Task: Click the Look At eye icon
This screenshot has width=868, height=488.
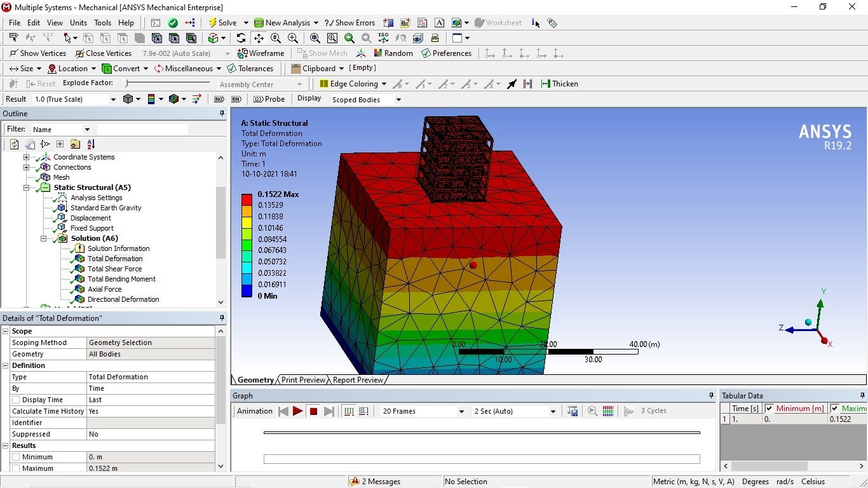Action: (x=417, y=38)
